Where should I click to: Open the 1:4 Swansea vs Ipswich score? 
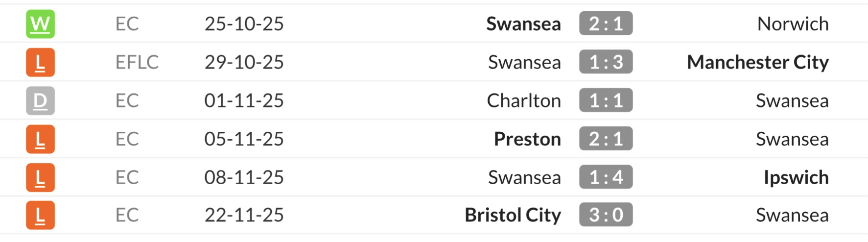click(606, 177)
